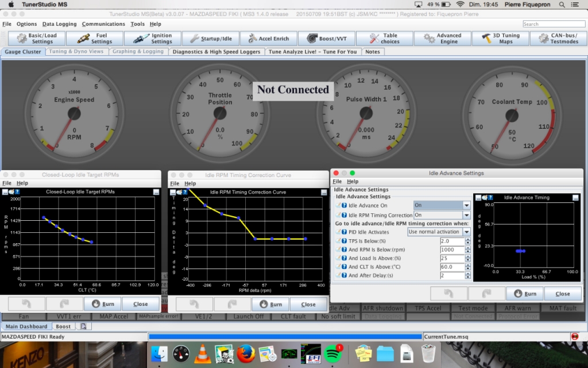The width and height of the screenshot is (588, 368).
Task: Click And Load Is Above input field
Action: 452,258
